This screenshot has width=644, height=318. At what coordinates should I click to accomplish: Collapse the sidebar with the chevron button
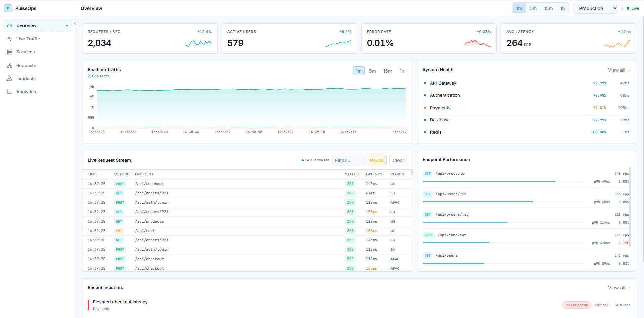click(x=75, y=23)
